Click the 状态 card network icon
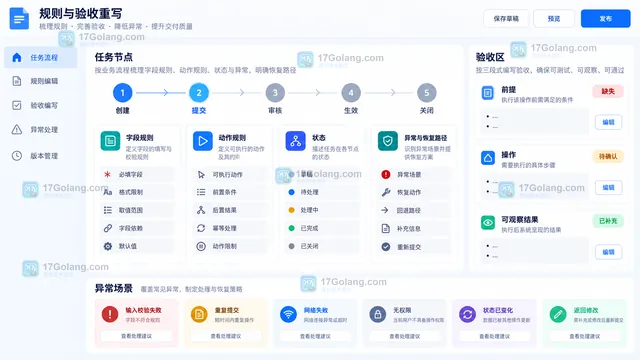Viewport: 640px width, 360px height. pos(296,141)
